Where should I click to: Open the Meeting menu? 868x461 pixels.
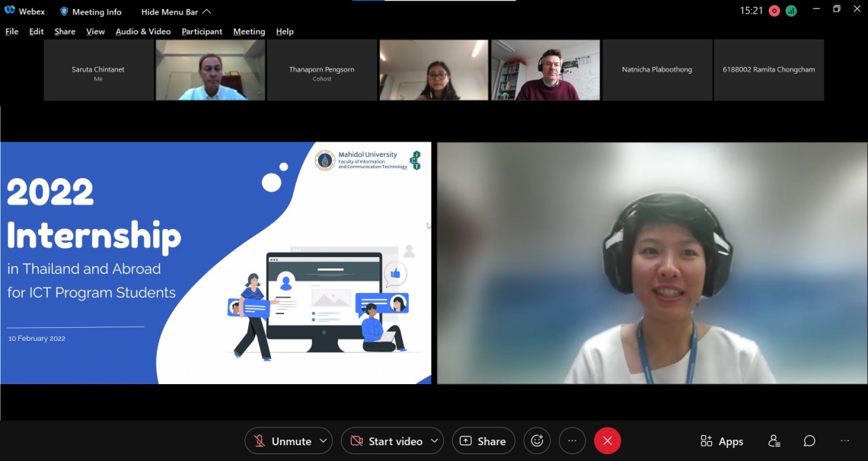pyautogui.click(x=249, y=32)
